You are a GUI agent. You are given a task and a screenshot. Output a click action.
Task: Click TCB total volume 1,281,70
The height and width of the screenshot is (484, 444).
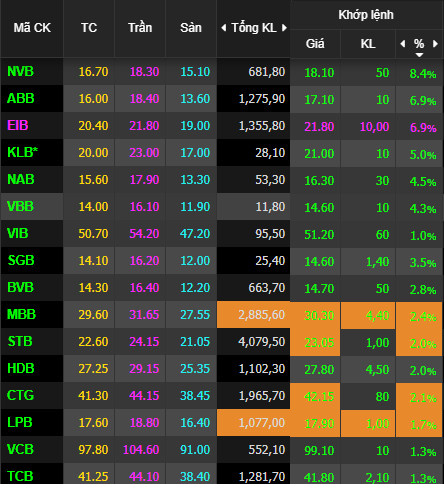(x=262, y=477)
